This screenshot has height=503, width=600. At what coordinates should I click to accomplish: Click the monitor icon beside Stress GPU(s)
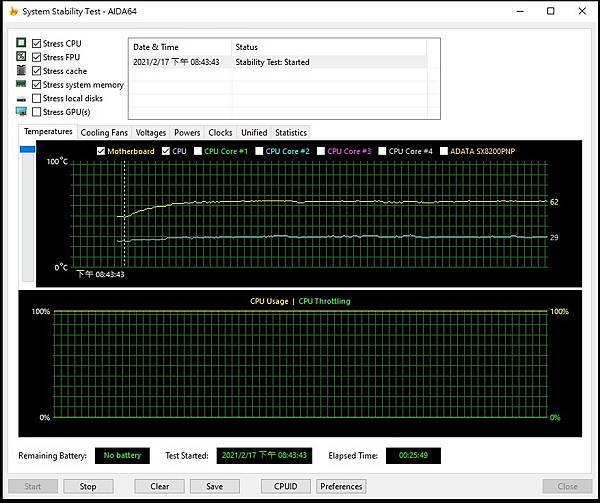[21, 112]
